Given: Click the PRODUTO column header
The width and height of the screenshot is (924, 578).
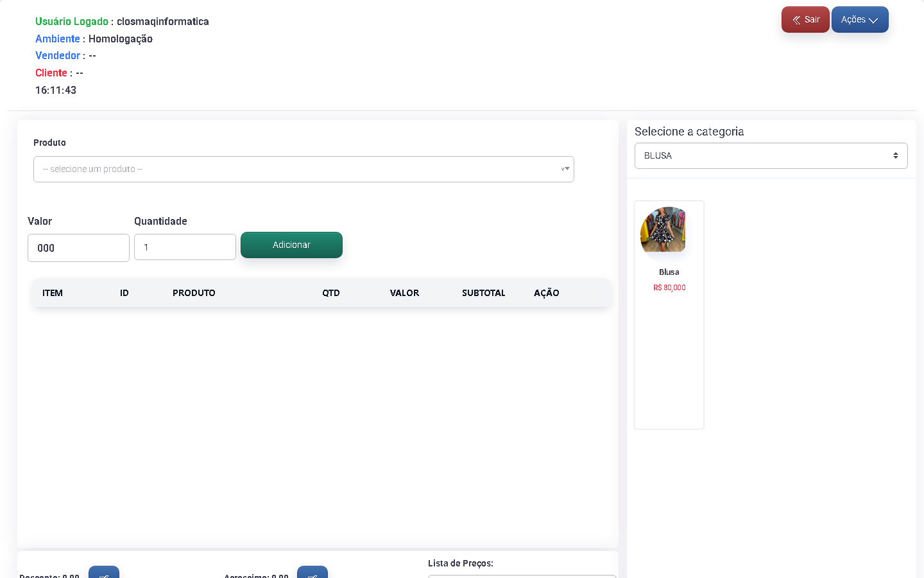Looking at the screenshot, I should [x=194, y=293].
